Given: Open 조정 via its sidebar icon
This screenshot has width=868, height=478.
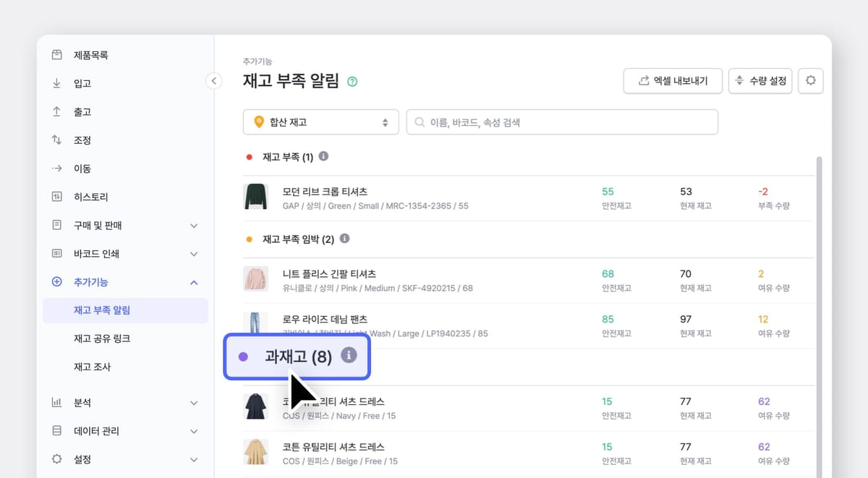Looking at the screenshot, I should [x=56, y=140].
